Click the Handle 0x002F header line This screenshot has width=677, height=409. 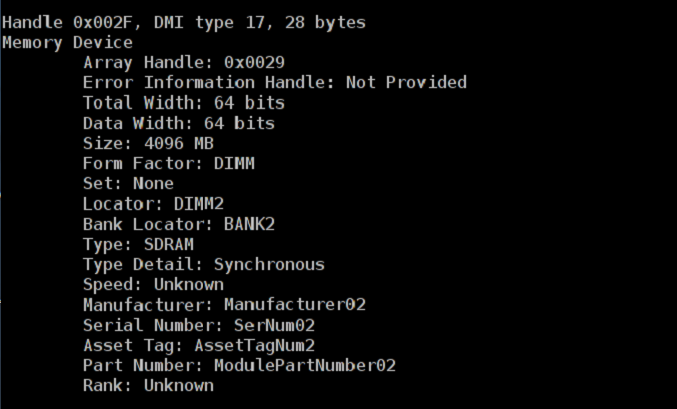coord(184,22)
